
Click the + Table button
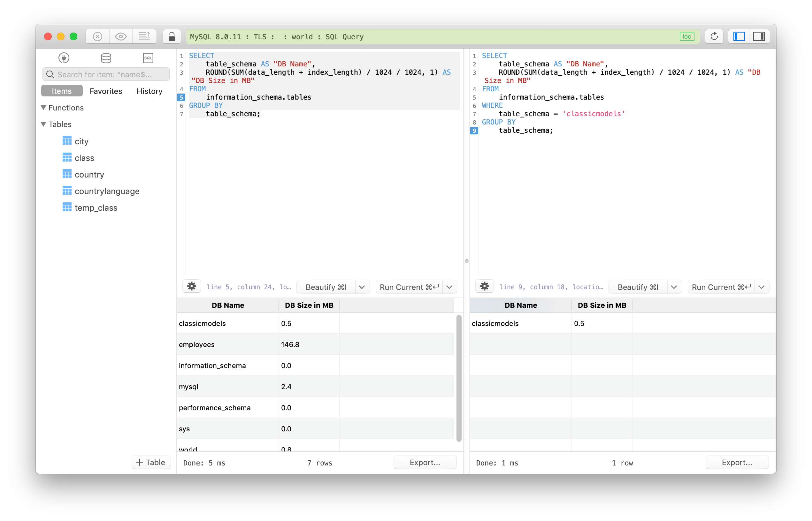pos(151,462)
